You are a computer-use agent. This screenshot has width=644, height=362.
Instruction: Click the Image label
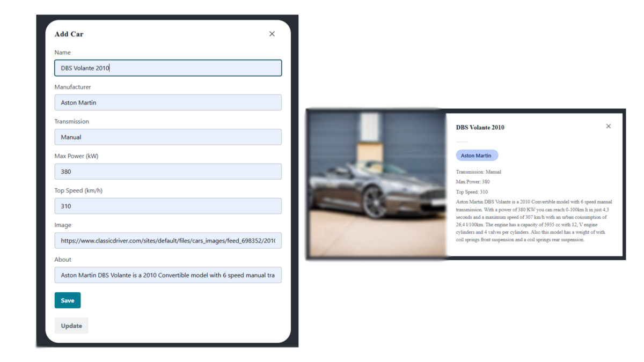pyautogui.click(x=63, y=225)
